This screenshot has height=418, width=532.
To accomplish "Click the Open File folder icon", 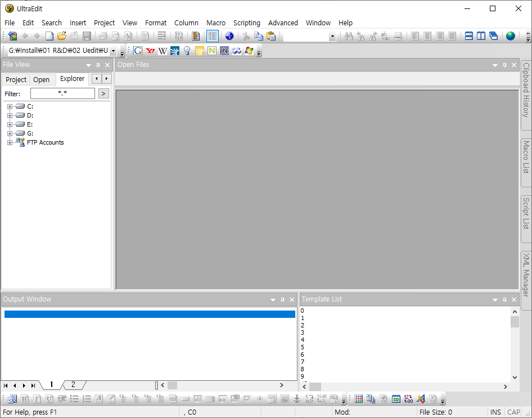I will tap(62, 36).
